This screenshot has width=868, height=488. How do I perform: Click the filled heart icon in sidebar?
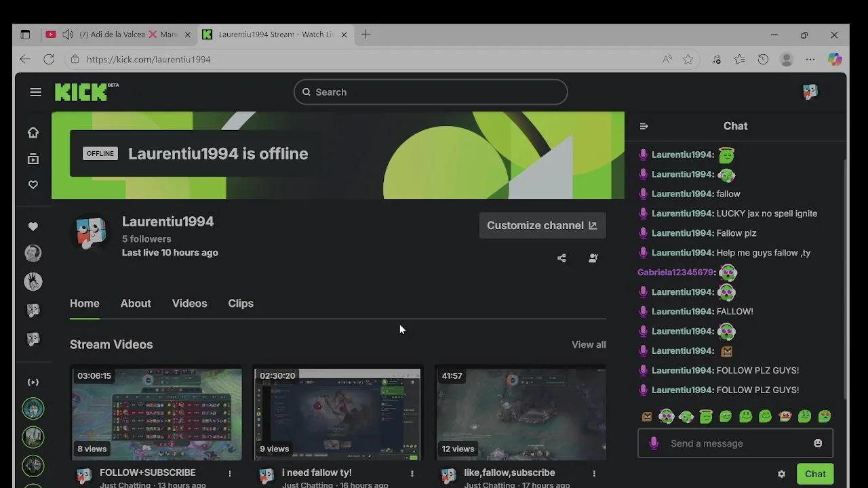pos(33,226)
